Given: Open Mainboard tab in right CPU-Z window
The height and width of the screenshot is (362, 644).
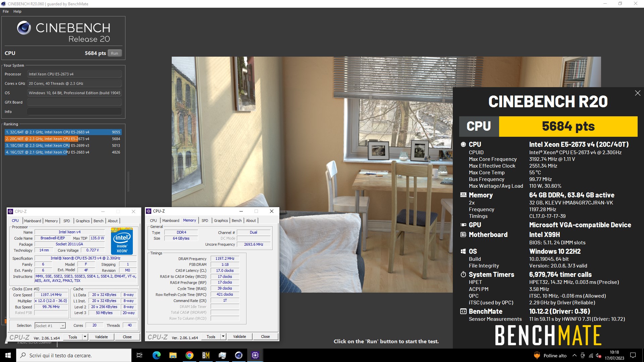Looking at the screenshot, I should tap(171, 221).
